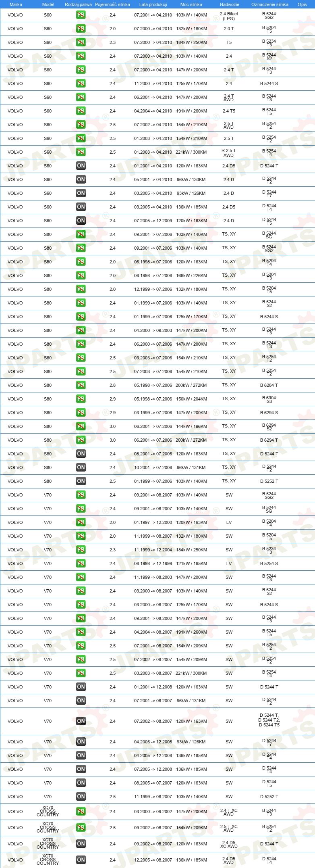The image size is (315, 868).
Task: Click the '05.2001 -> 04.2010' production years cell
Action: [x=153, y=179]
